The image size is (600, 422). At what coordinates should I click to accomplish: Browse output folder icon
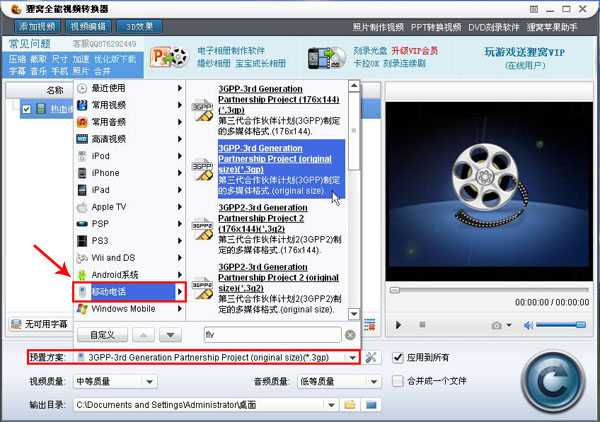[x=350, y=405]
